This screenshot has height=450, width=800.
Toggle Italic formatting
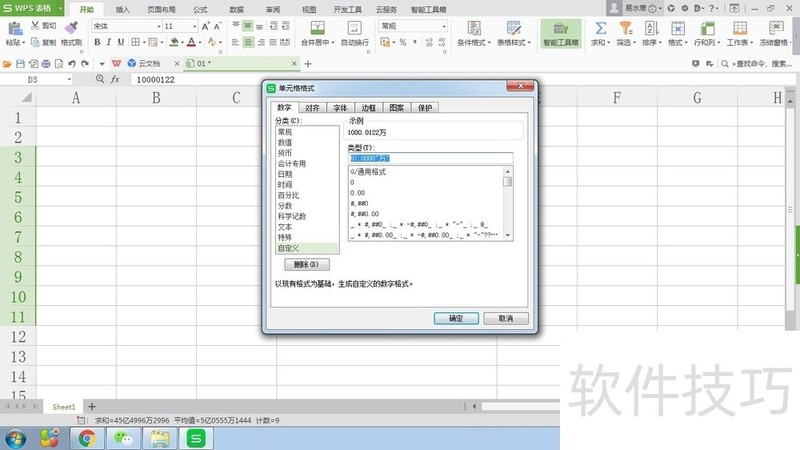[x=109, y=42]
